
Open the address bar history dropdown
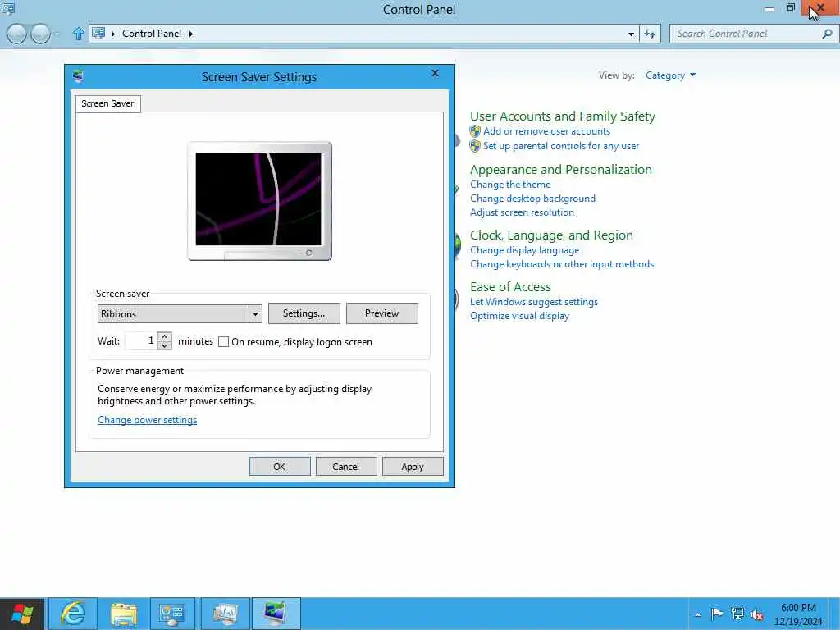631,34
